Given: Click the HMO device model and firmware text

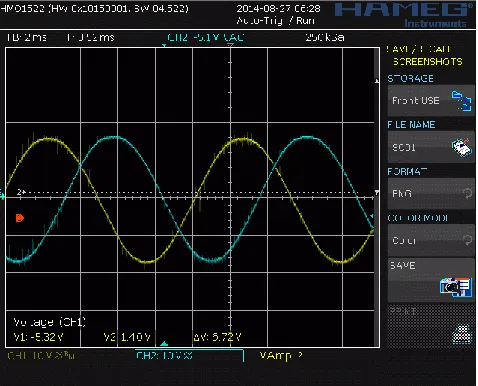Looking at the screenshot, I should 94,8.
